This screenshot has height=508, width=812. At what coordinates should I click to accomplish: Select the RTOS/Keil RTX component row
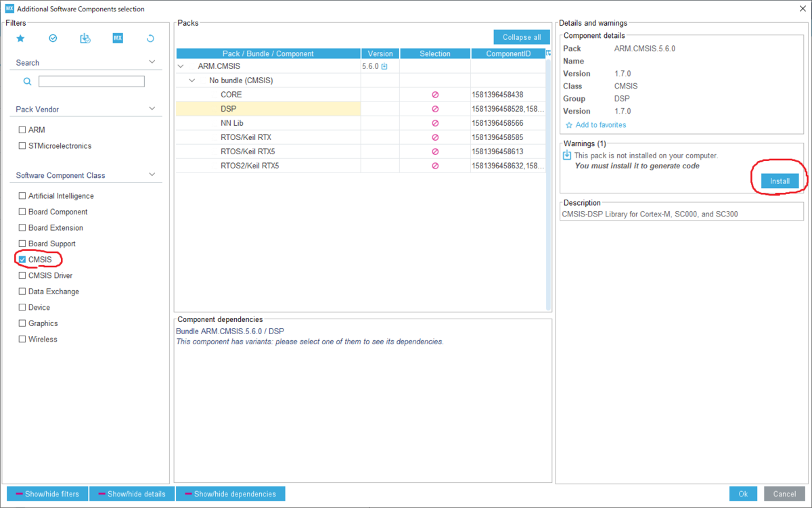361,137
